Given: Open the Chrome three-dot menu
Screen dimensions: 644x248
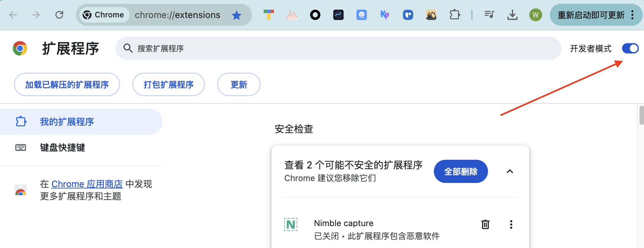Looking at the screenshot, I should [x=632, y=15].
